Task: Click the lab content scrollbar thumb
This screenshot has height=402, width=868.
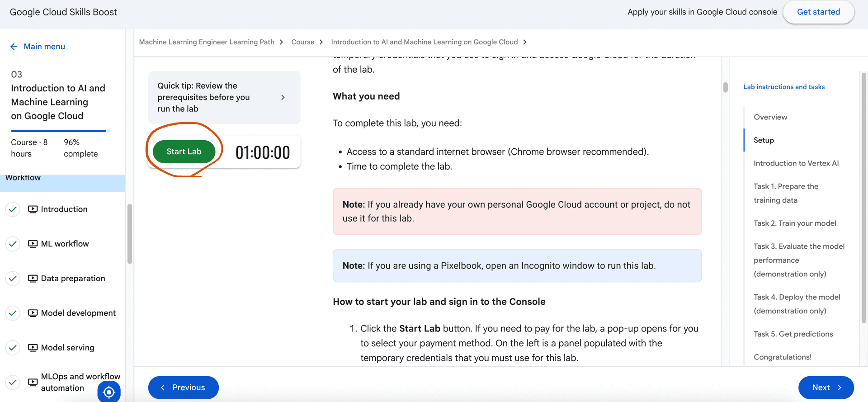Action: (x=725, y=87)
